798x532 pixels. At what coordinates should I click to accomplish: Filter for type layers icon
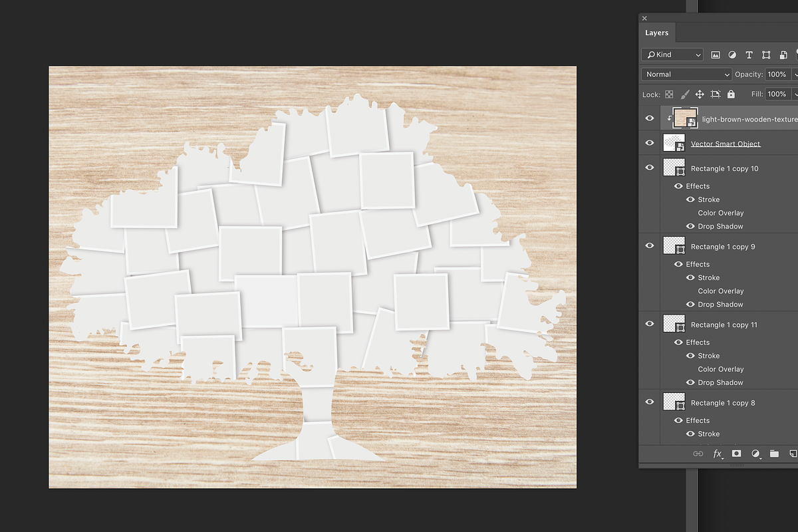[749, 55]
